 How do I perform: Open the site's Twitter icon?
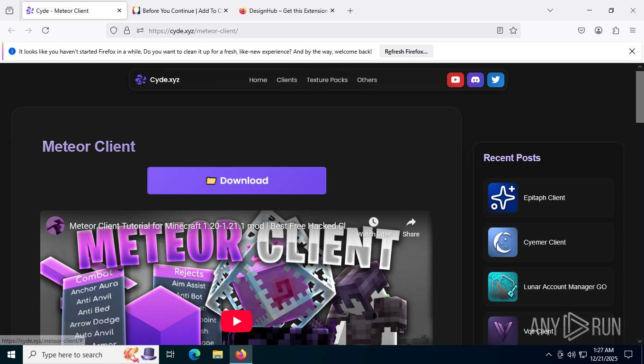coord(496,80)
